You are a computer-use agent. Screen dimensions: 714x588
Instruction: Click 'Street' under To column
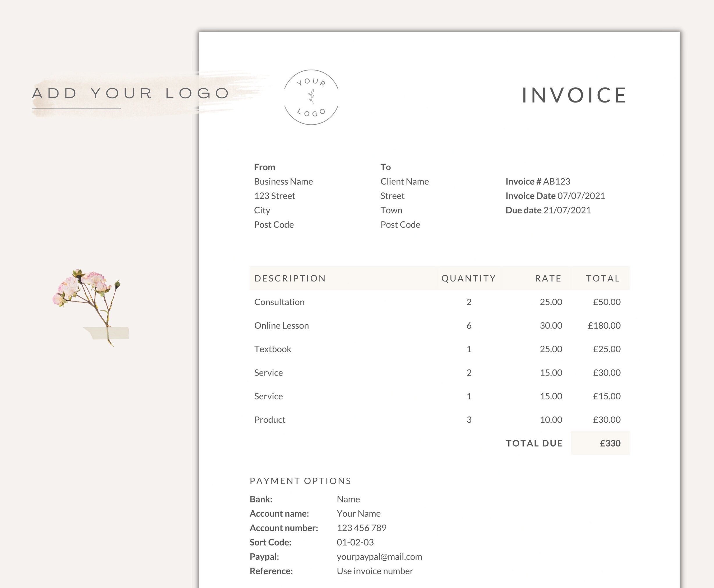[x=392, y=196]
